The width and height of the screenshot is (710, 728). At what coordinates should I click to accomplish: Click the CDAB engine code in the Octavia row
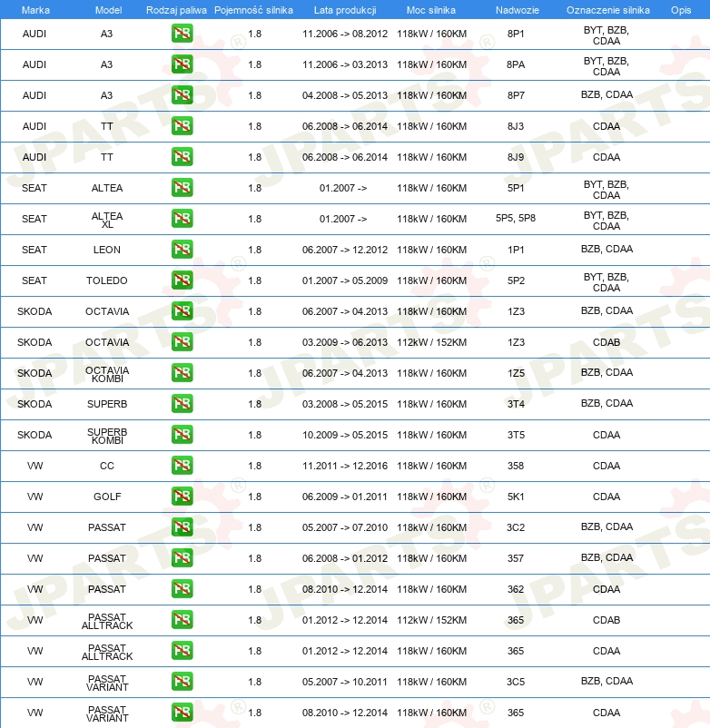coord(606,342)
